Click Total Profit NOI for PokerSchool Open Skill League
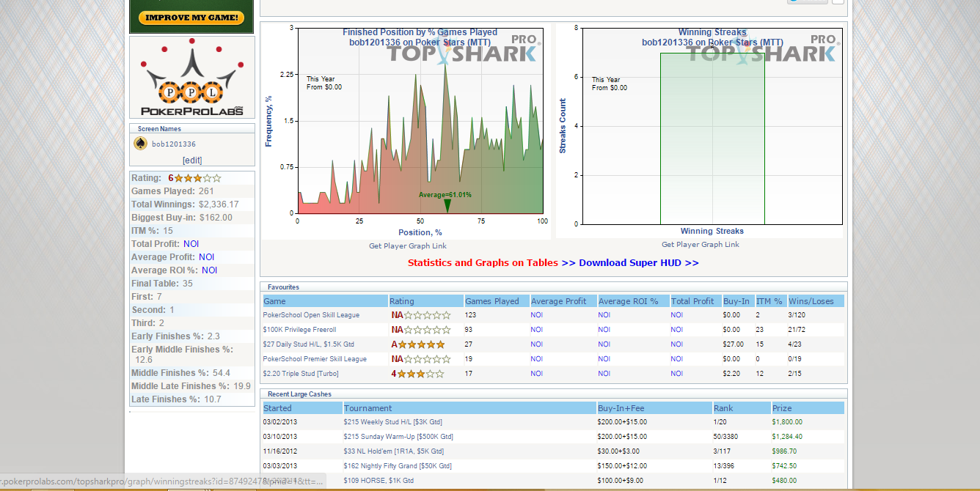The image size is (980, 491). coord(676,315)
